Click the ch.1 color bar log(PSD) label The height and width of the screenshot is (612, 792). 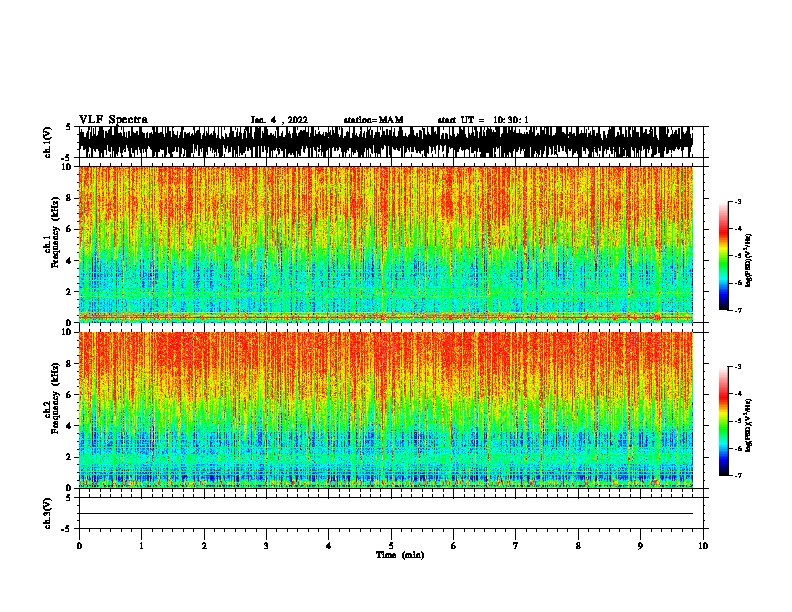749,261
